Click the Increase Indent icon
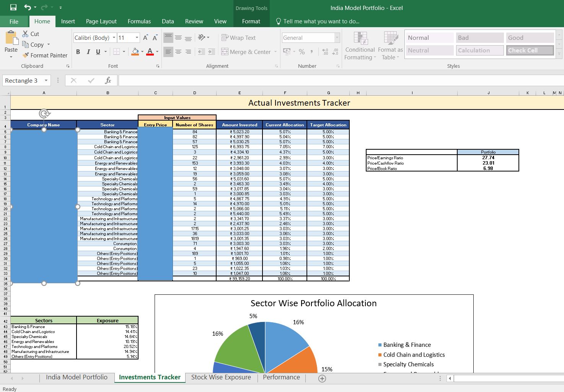The height and width of the screenshot is (392, 564). [212, 52]
